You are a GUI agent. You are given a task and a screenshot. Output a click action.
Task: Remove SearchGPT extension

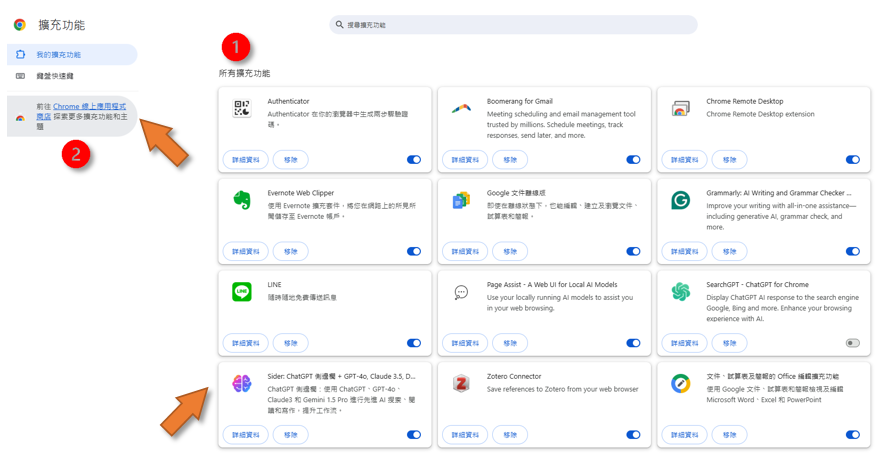pyautogui.click(x=730, y=343)
